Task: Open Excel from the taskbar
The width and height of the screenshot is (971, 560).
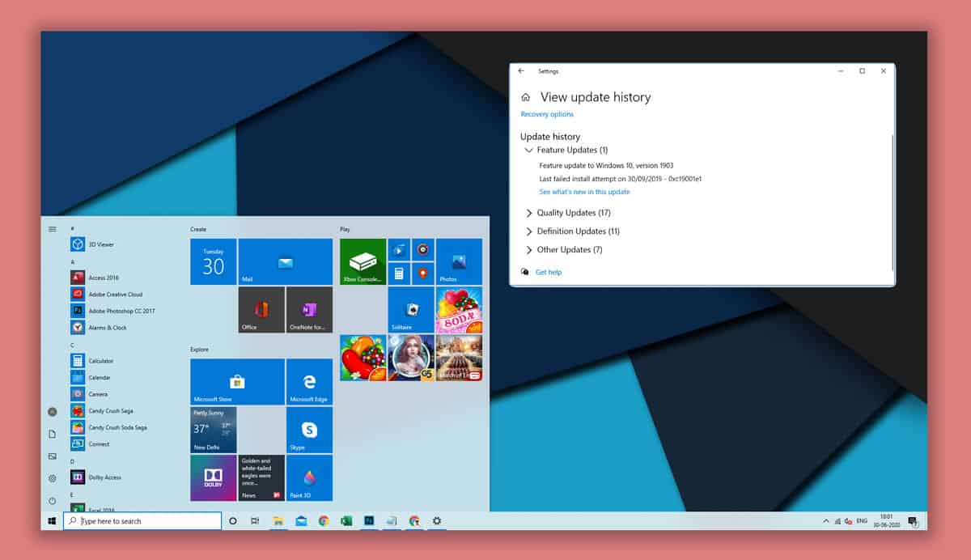Action: click(346, 521)
